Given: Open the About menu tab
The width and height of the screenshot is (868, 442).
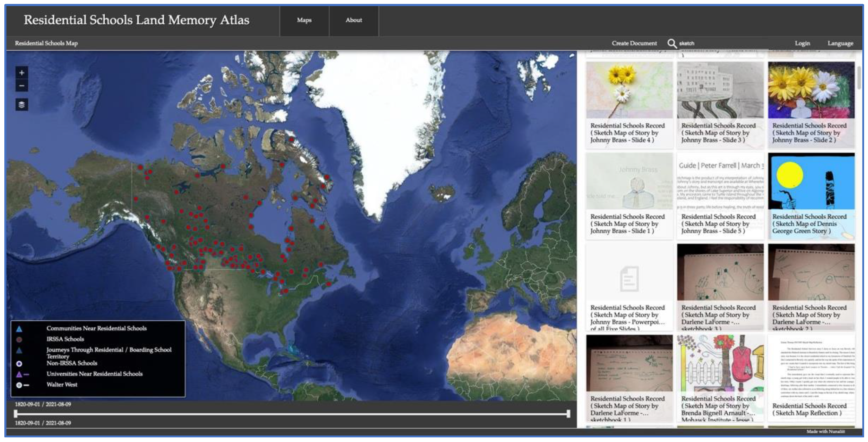Looking at the screenshot, I should coord(354,20).
